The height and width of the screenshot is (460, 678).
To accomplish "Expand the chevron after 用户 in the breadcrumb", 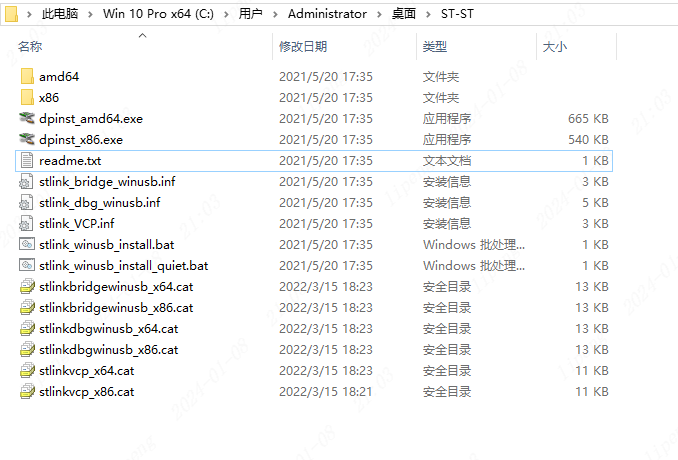I will pos(275,14).
